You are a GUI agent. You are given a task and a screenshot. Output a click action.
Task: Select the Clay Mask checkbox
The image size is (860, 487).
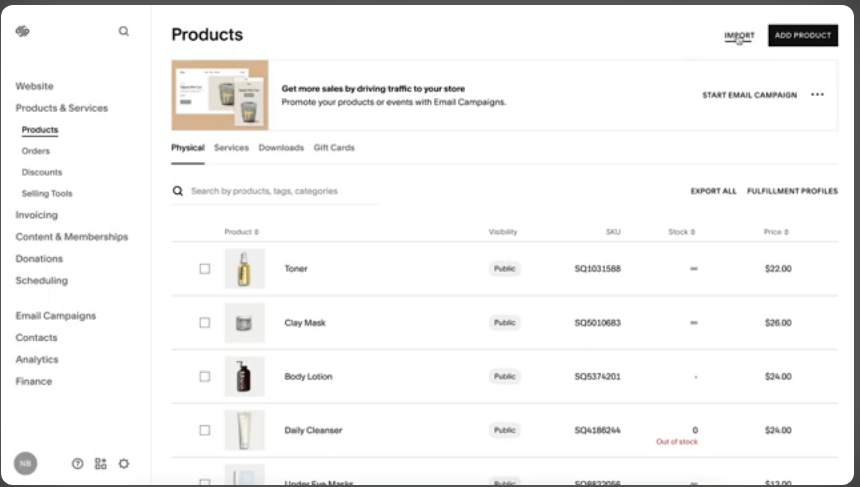coord(205,322)
